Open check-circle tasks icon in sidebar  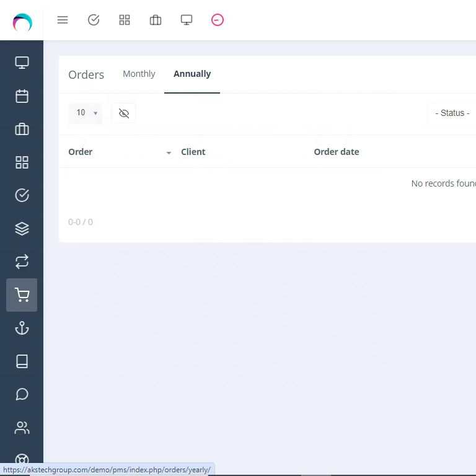pyautogui.click(x=22, y=195)
